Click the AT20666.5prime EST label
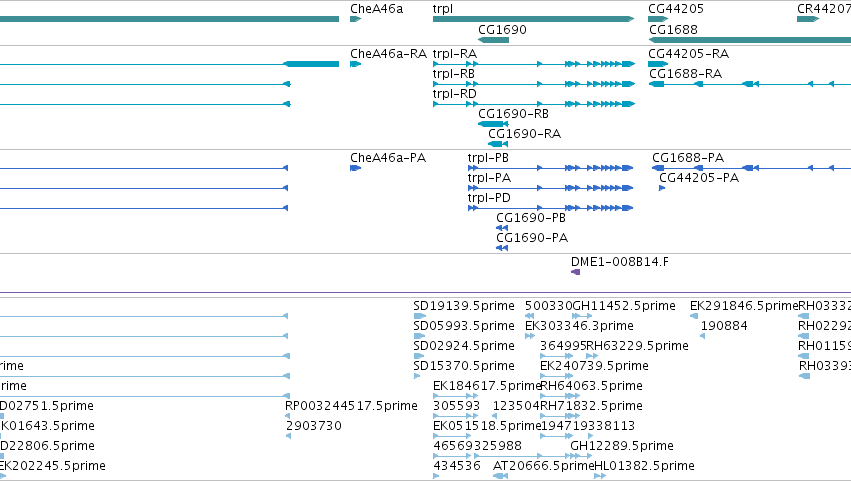851x481 pixels. [543, 467]
